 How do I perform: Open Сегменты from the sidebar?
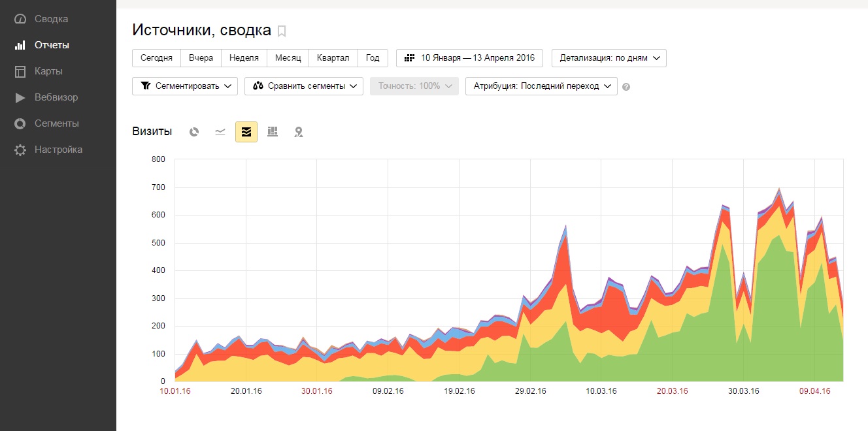click(58, 123)
